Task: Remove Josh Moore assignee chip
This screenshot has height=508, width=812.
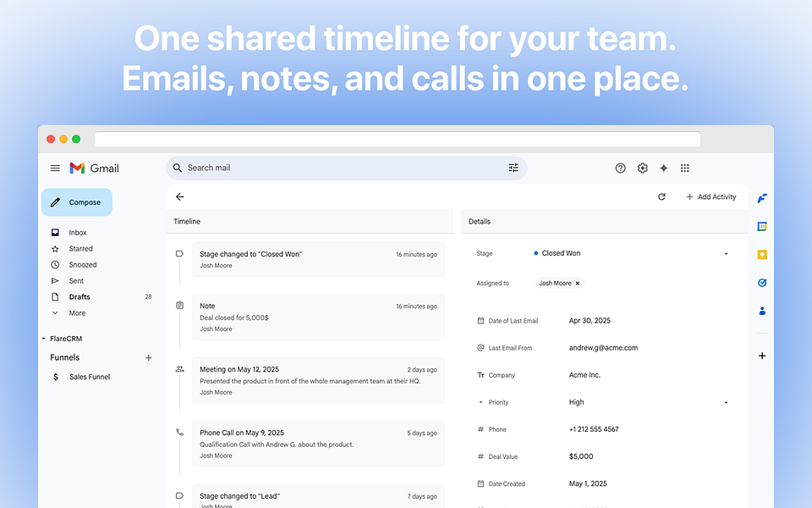Action: tap(578, 283)
